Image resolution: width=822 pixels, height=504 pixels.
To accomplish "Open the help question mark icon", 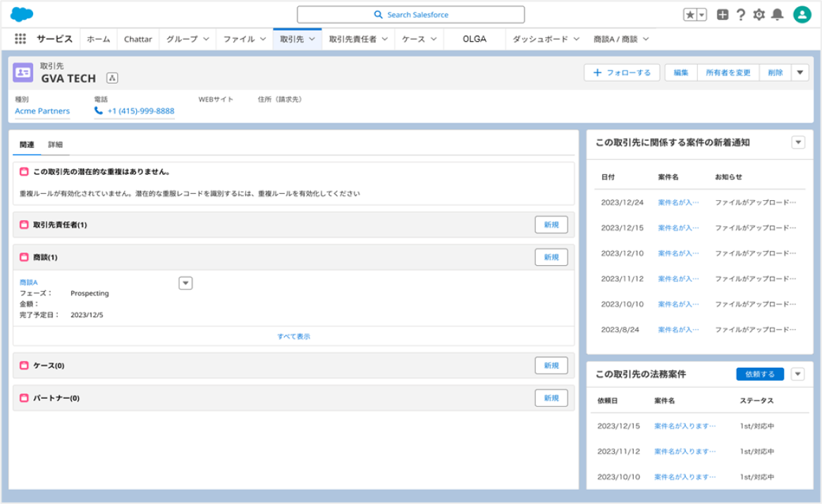I will click(x=741, y=15).
